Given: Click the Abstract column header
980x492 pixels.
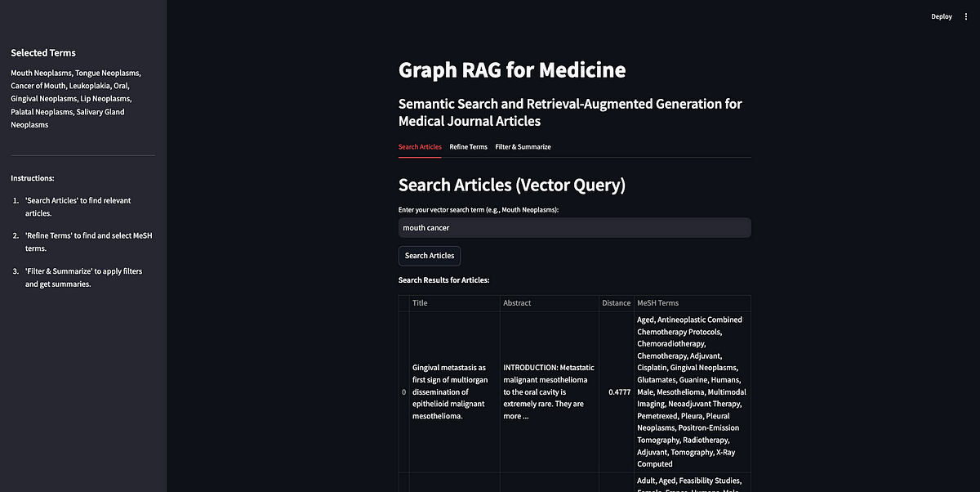Looking at the screenshot, I should point(549,303).
